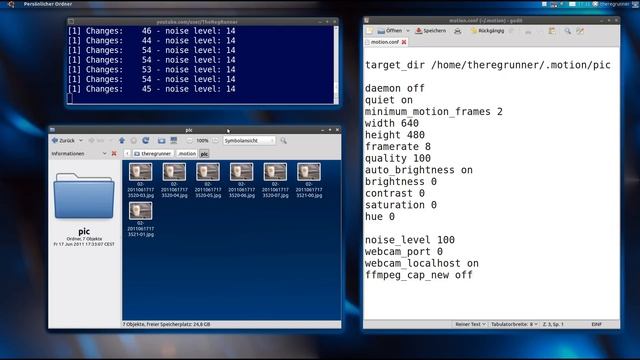Close the Informationen sidebar with red X
The image size is (640, 360).
[x=114, y=153]
